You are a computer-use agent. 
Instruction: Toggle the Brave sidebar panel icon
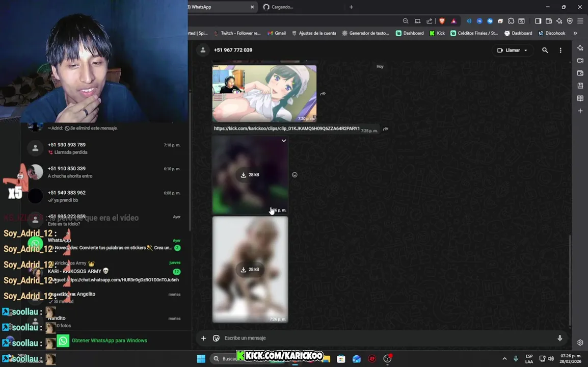538,21
